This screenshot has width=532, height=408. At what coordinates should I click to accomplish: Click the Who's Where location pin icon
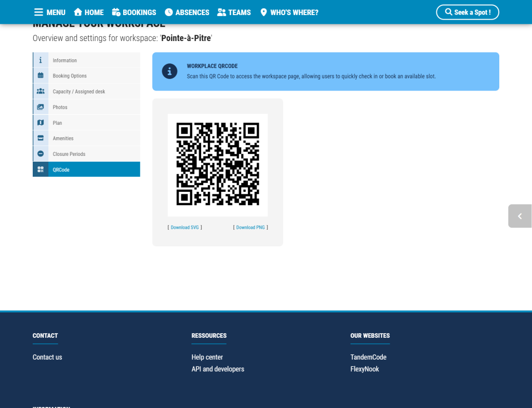(x=263, y=12)
